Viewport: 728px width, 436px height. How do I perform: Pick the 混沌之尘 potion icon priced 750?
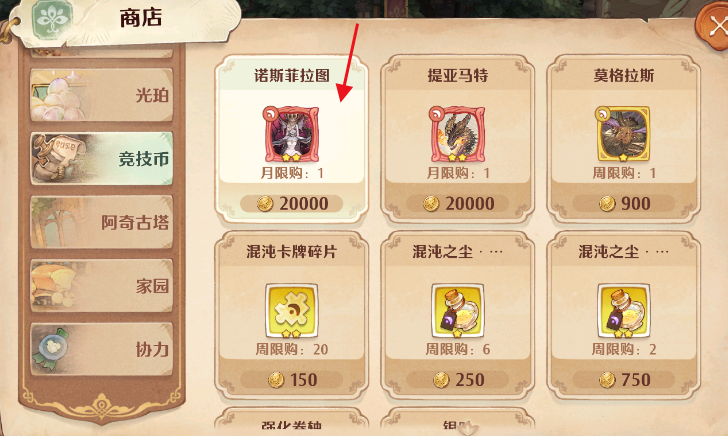tap(623, 311)
